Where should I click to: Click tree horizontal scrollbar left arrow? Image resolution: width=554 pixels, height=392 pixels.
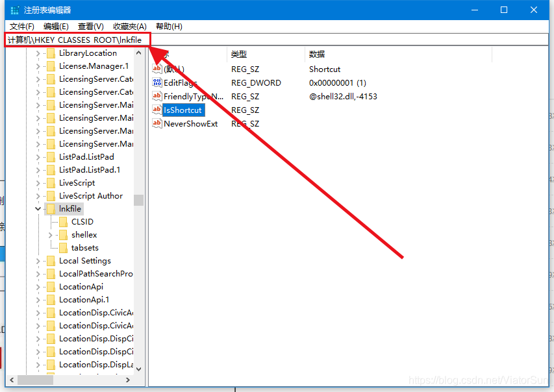(12, 380)
